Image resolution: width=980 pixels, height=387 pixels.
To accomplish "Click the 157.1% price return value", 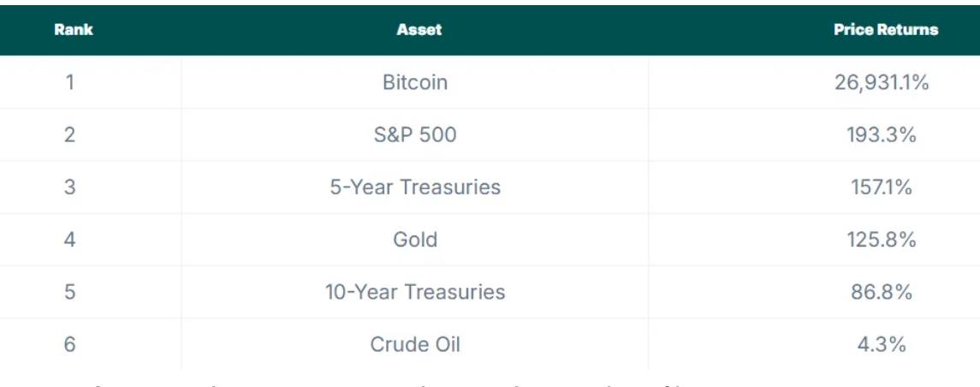I will 882,187.
